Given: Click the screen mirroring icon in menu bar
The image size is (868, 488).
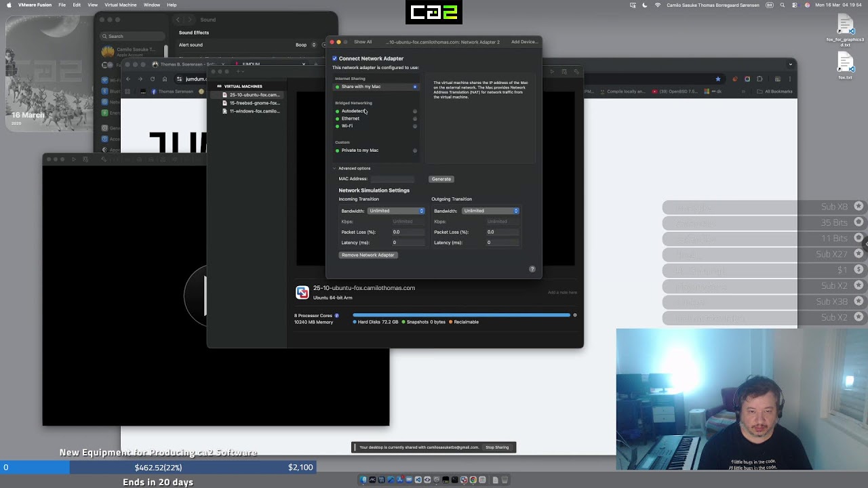Looking at the screenshot, I should pyautogui.click(x=633, y=5).
